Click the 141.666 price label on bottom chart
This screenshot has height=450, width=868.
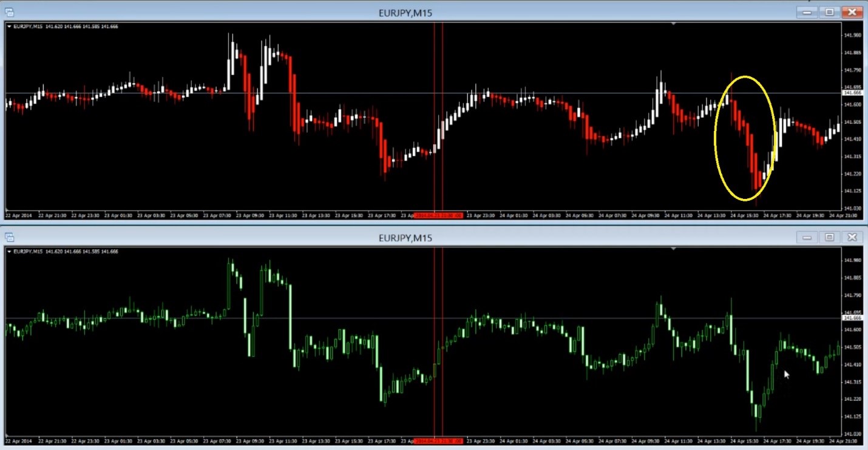coord(853,318)
